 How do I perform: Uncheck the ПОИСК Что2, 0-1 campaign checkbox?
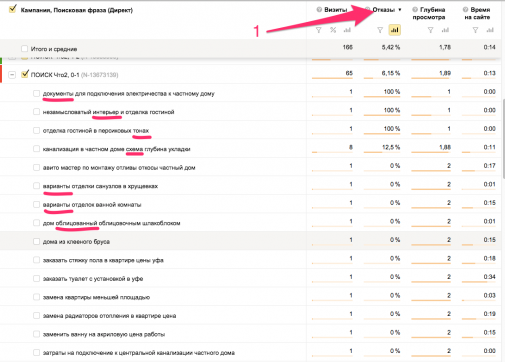[x=25, y=74]
